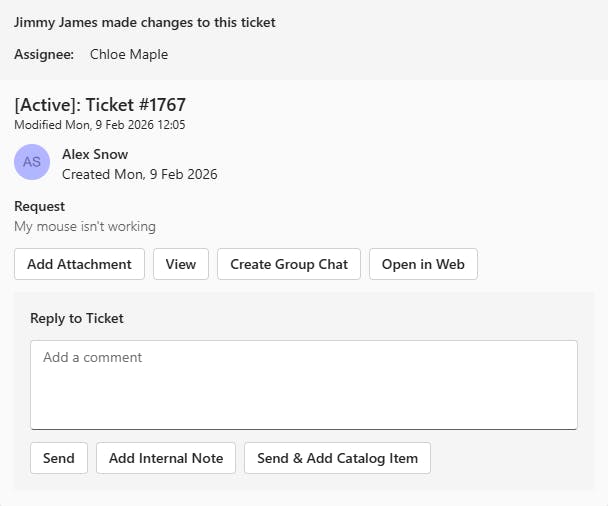Click the Assignee field label
Screen dimensions: 608x506
click(44, 54)
